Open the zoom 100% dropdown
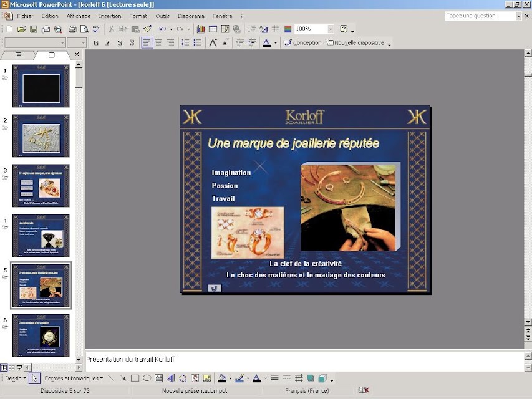 click(x=330, y=29)
